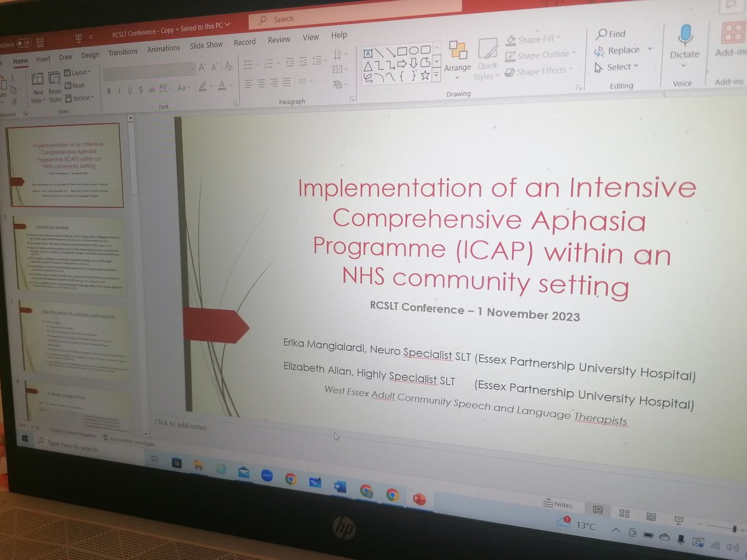Select the Text Box shape
This screenshot has height=560, width=747.
pyautogui.click(x=368, y=54)
